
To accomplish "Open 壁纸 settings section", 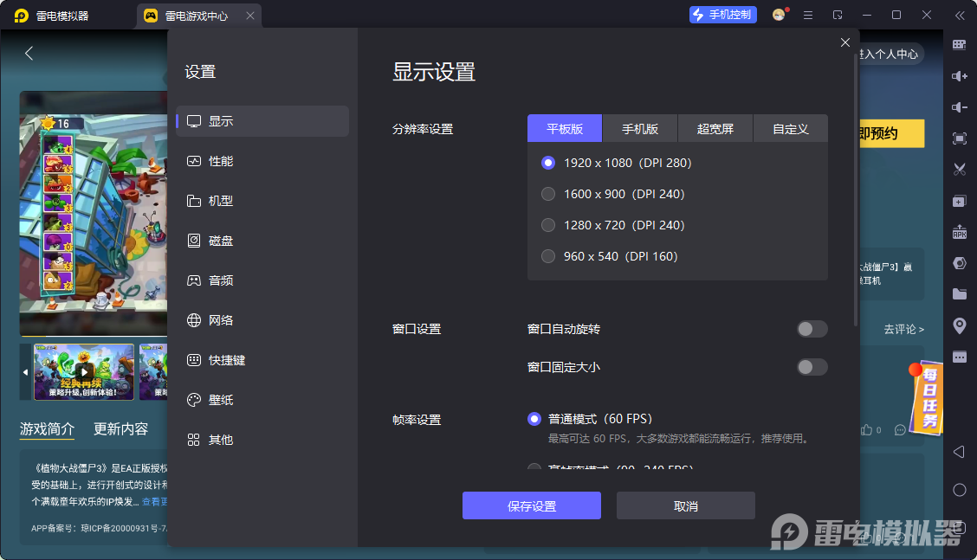I will point(262,400).
